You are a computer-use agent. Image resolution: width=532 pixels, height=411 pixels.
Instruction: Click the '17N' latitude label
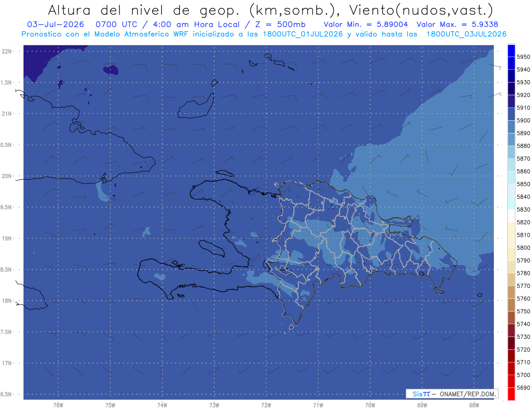point(7,363)
